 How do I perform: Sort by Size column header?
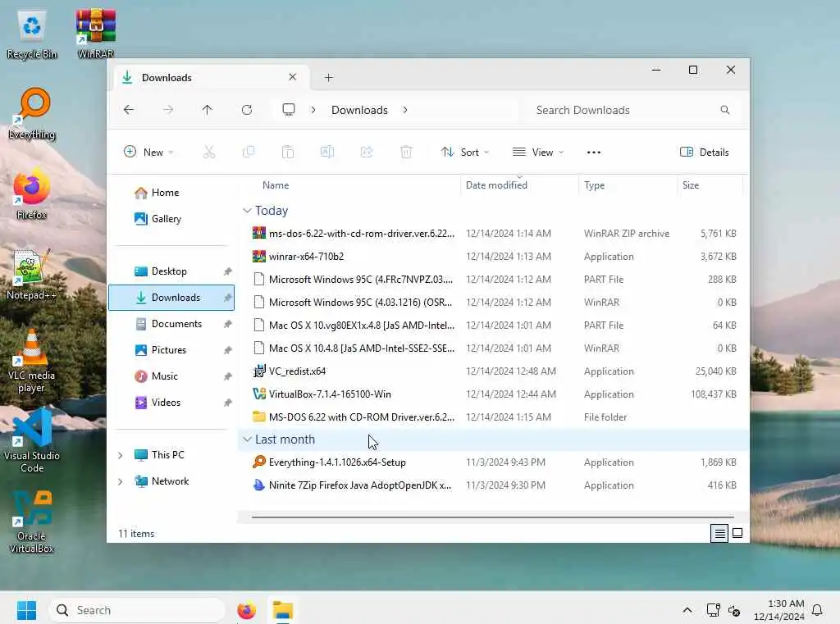pos(691,185)
